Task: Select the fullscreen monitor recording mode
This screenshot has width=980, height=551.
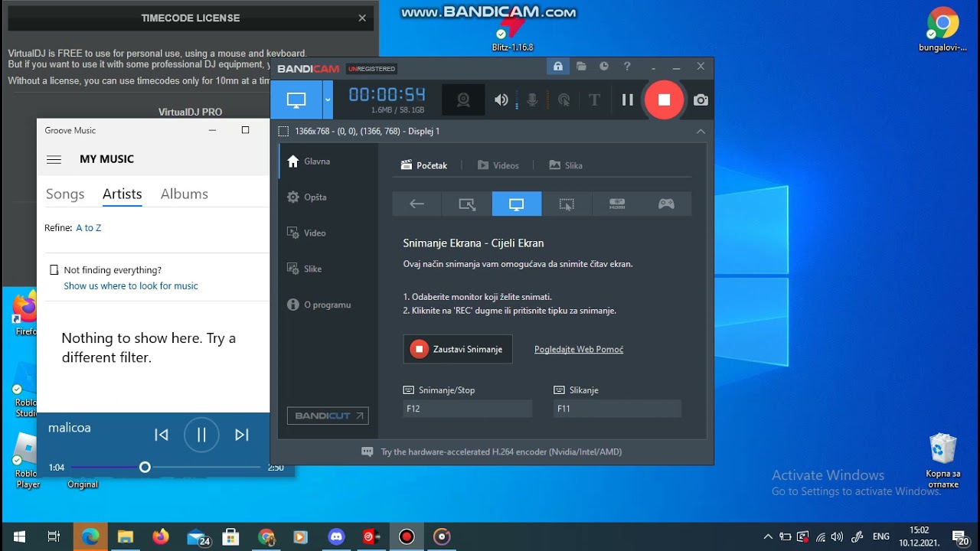Action: (x=517, y=204)
